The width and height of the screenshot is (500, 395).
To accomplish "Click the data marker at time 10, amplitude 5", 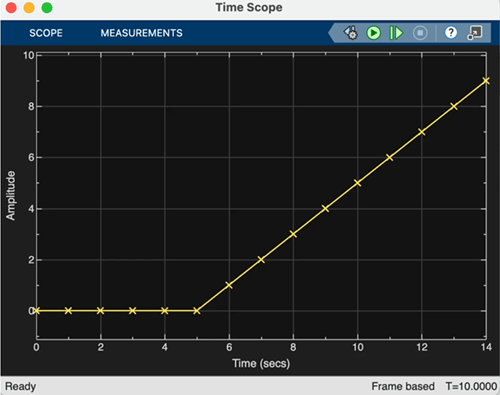I will point(358,183).
